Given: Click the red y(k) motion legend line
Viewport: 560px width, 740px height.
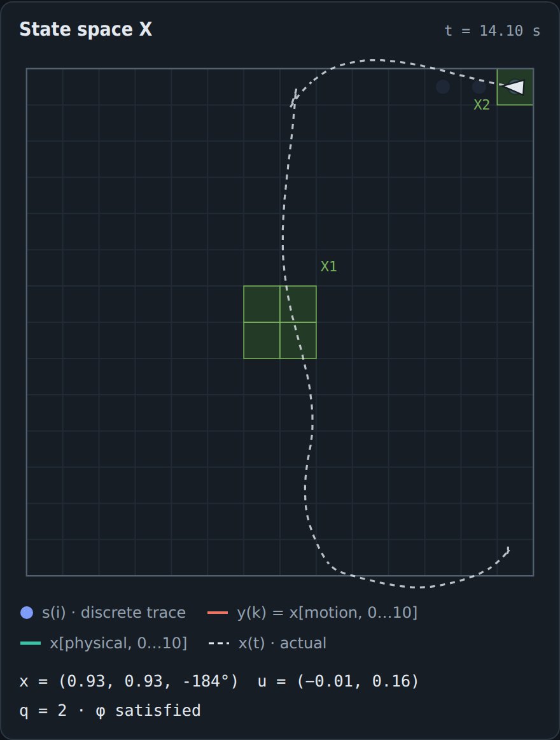Looking at the screenshot, I should (218, 613).
